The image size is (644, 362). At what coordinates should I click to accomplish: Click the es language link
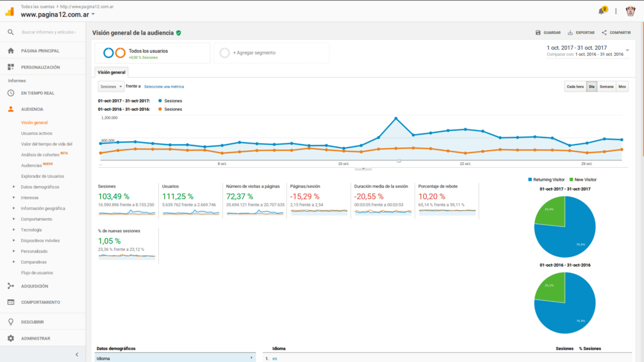(x=275, y=358)
